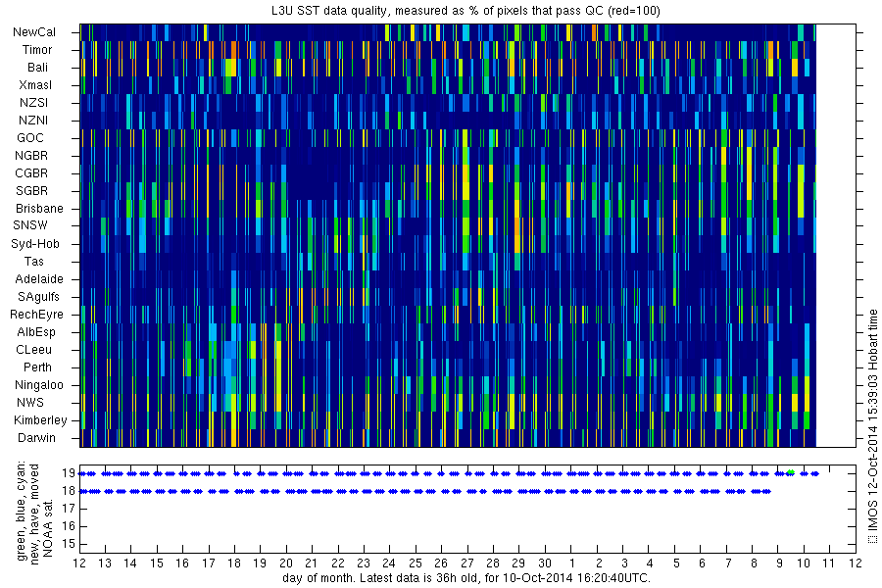
Task: Click the L3U SST data quality title
Action: (465, 11)
